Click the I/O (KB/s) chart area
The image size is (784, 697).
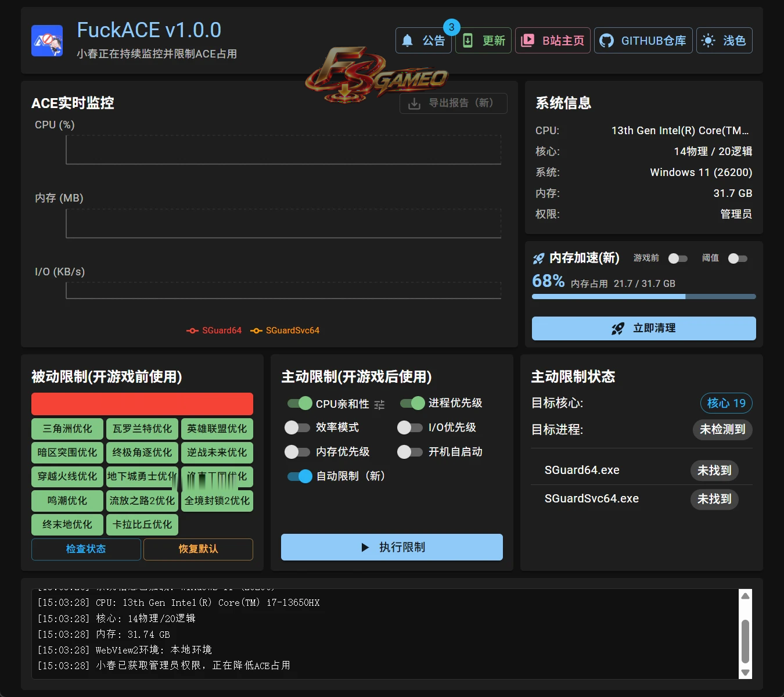[283, 290]
